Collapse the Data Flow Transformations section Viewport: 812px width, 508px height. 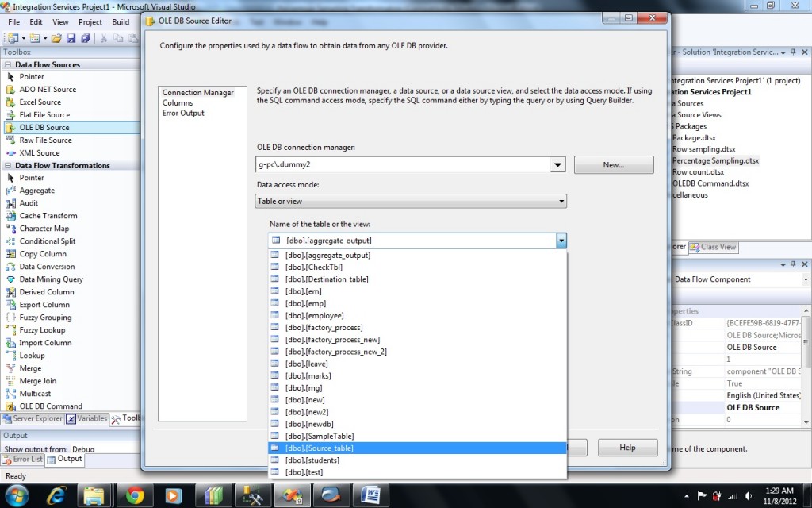[x=8, y=166]
